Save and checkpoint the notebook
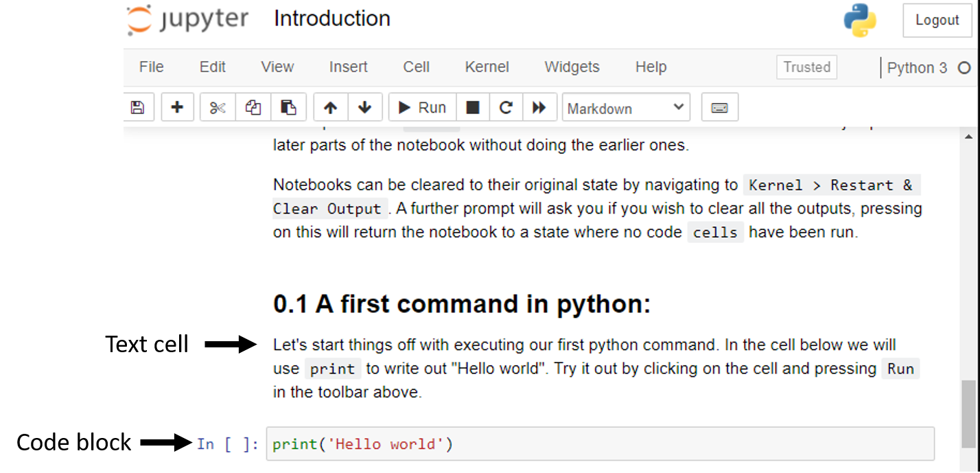This screenshot has width=980, height=473. coord(138,108)
